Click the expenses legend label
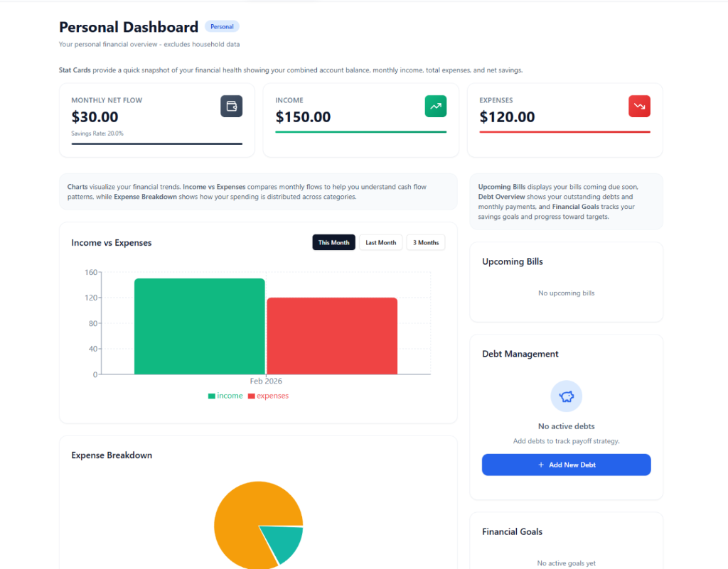 point(272,396)
